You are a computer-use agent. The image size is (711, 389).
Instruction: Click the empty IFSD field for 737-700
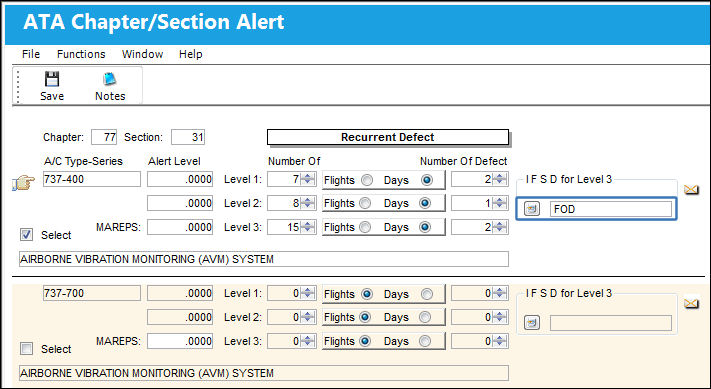point(611,323)
